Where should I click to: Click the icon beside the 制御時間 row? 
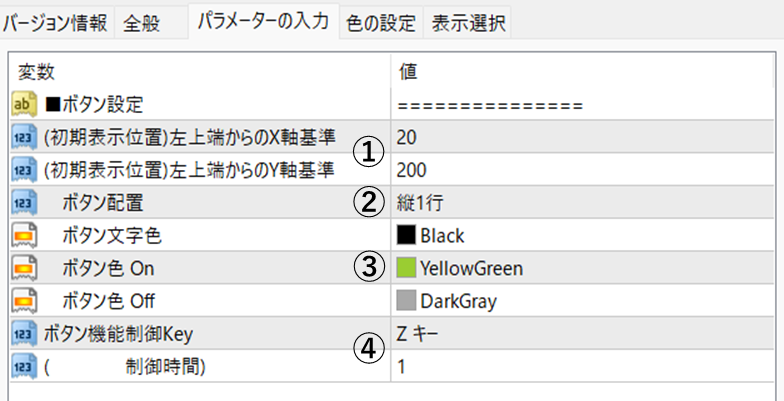point(24,367)
